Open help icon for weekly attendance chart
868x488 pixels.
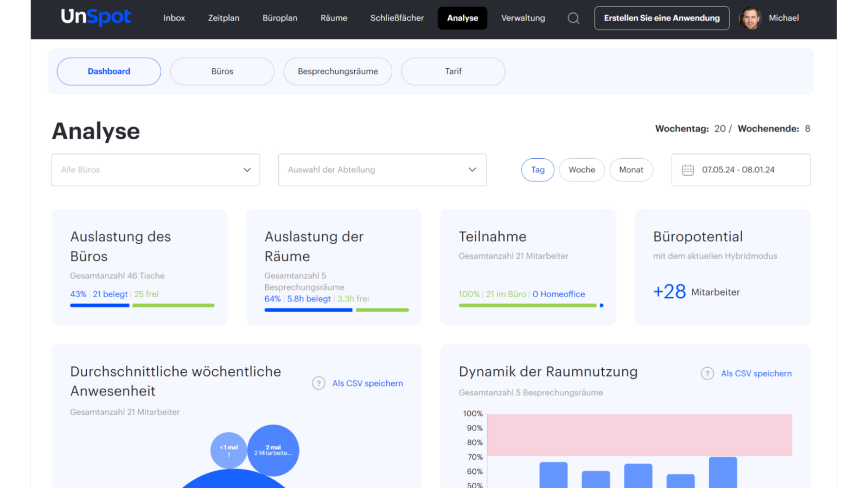click(318, 383)
